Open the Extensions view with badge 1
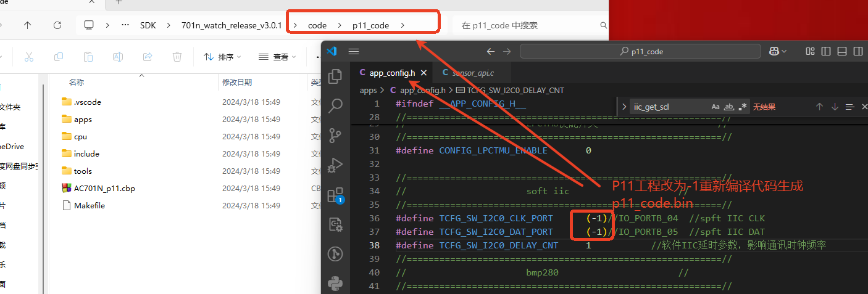This screenshot has width=868, height=294. (335, 195)
